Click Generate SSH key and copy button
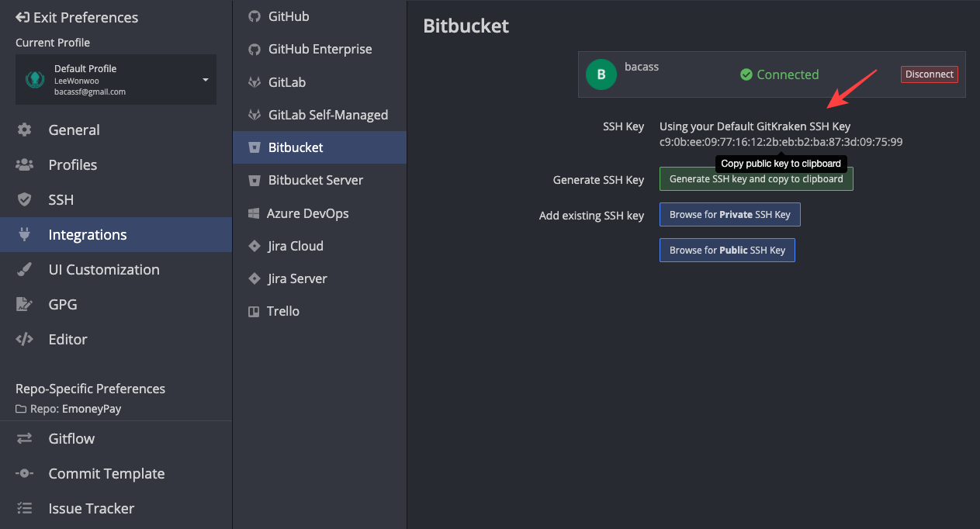The image size is (980, 529). [x=757, y=179]
